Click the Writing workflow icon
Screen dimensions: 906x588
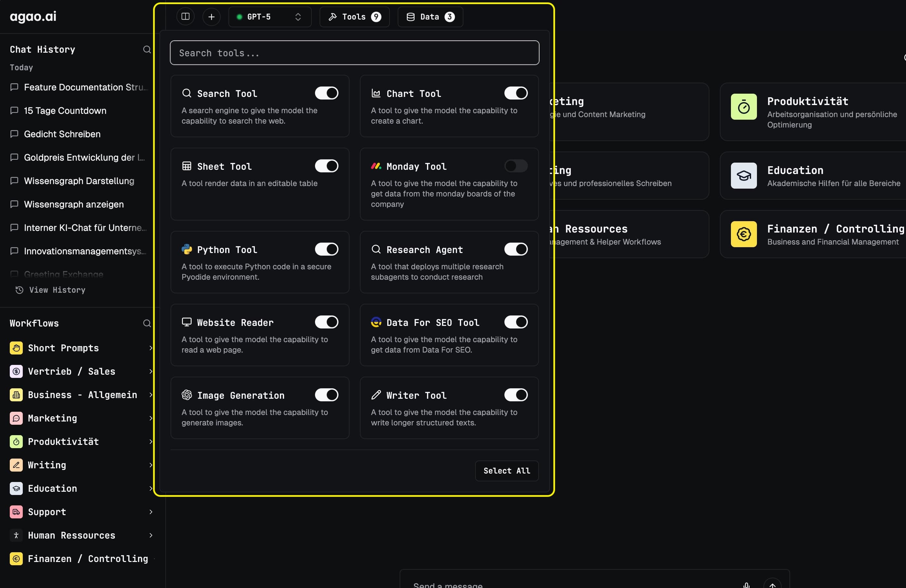[16, 465]
